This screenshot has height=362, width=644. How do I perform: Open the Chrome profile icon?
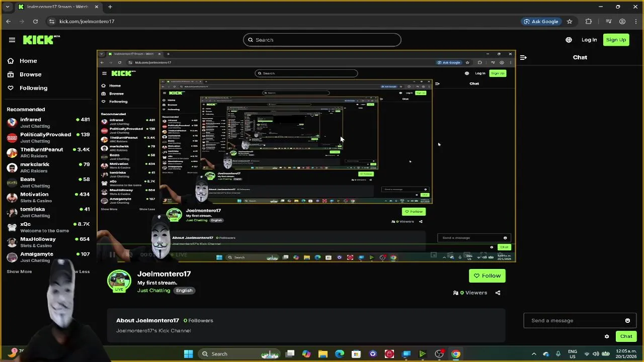pyautogui.click(x=622, y=21)
